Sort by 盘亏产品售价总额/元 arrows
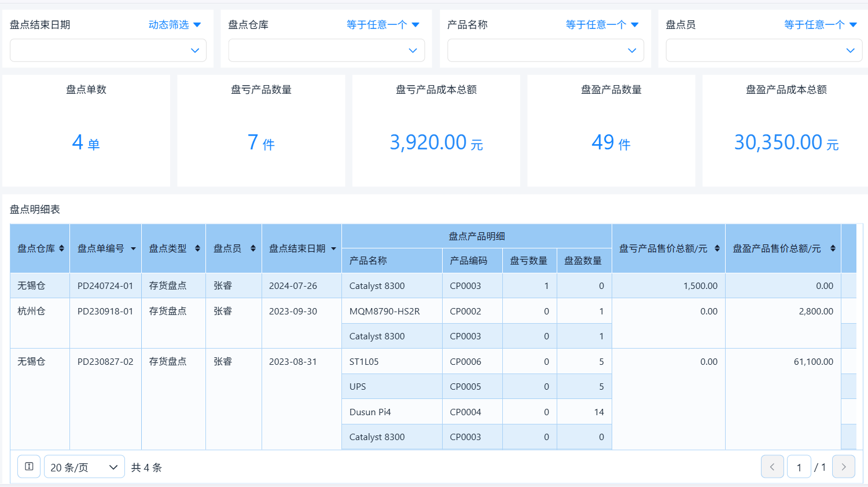The height and width of the screenshot is (487, 868). (x=717, y=248)
